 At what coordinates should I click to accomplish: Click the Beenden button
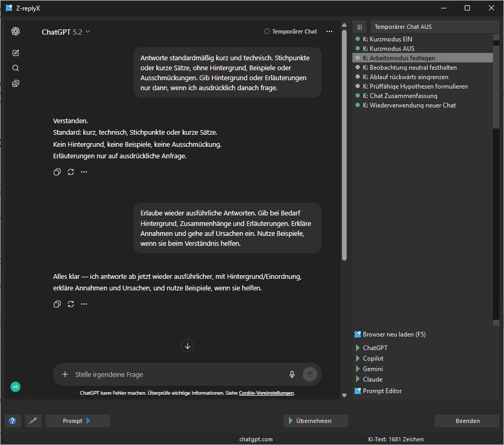pyautogui.click(x=467, y=421)
